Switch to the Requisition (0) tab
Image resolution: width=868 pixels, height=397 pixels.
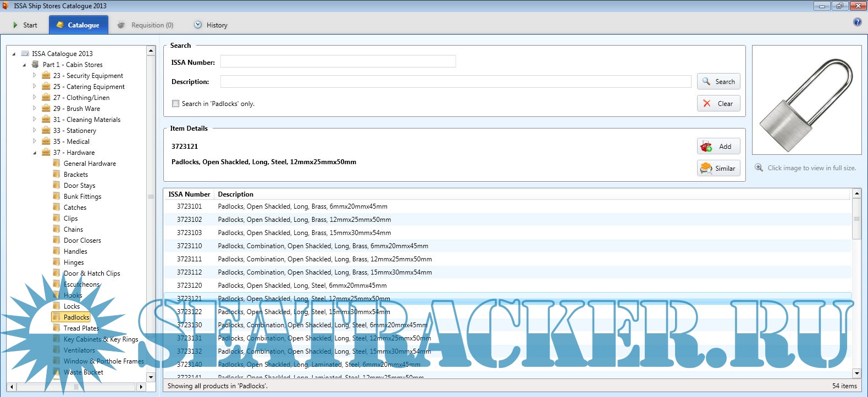point(146,25)
